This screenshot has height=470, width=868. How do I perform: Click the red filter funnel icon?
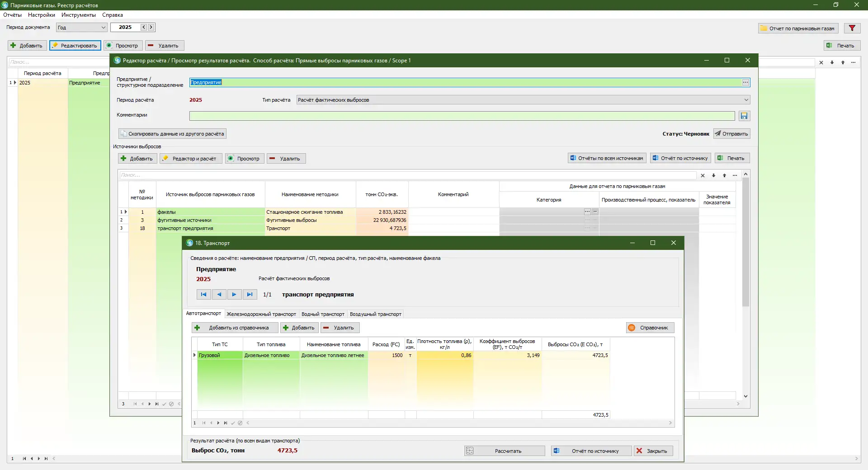[852, 28]
